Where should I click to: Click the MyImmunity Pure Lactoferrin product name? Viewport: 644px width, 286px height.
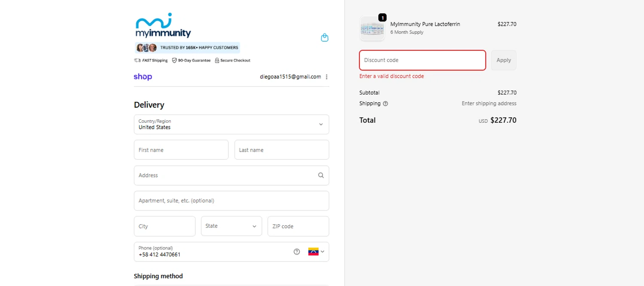coord(425,24)
